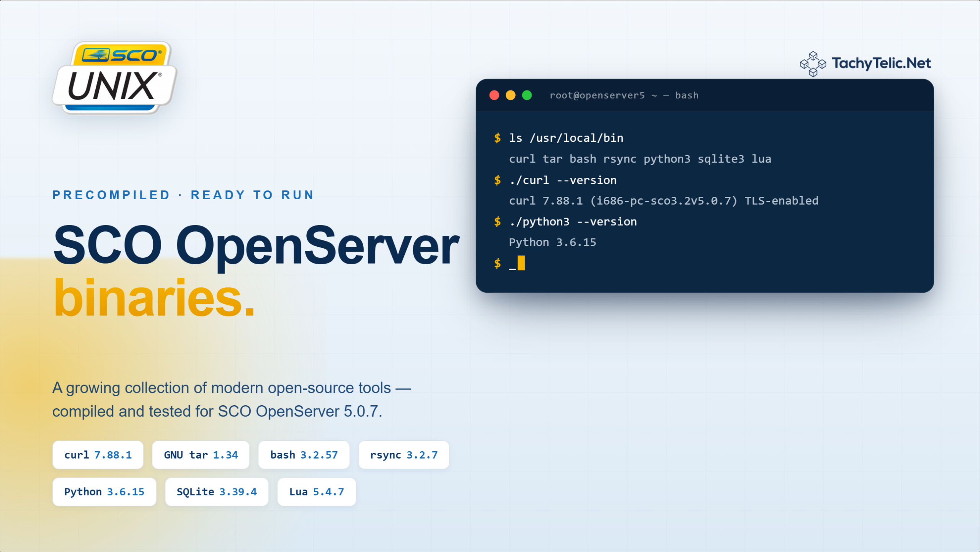Click the 'ls /usr/local/bin' command line
980x552 pixels.
pyautogui.click(x=566, y=138)
